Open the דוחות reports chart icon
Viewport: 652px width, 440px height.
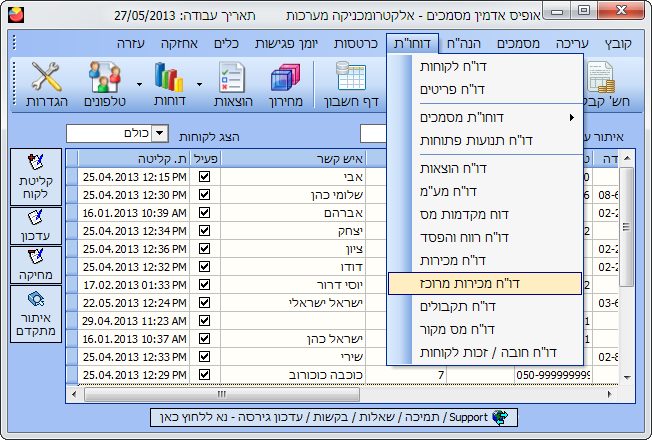(169, 84)
